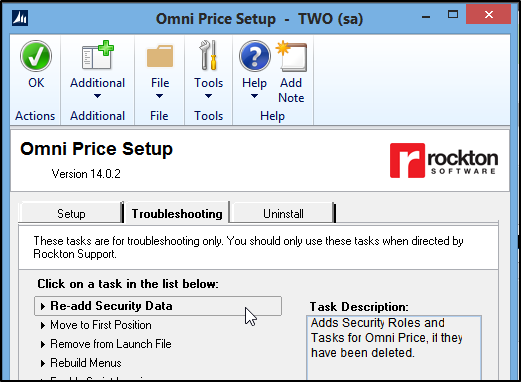This screenshot has height=382, width=521.
Task: Expand the Re-add Security Data task arrow
Action: [43, 306]
